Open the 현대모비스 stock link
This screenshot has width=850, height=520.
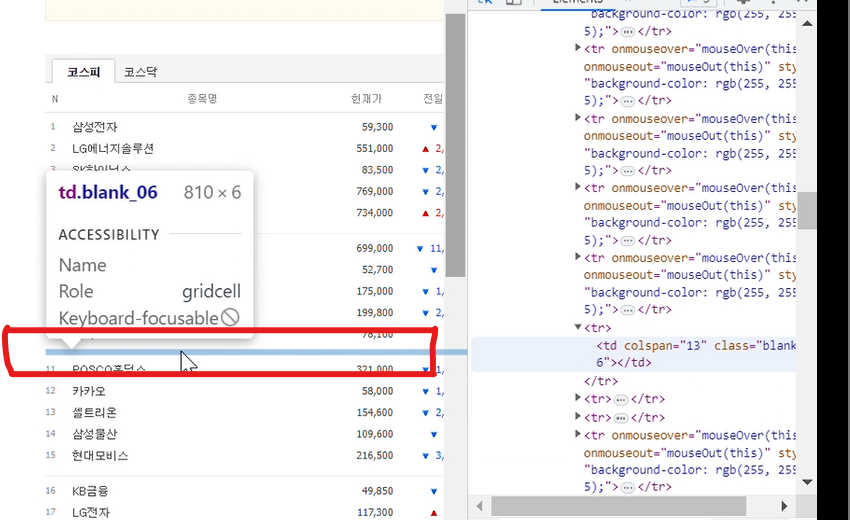click(100, 455)
